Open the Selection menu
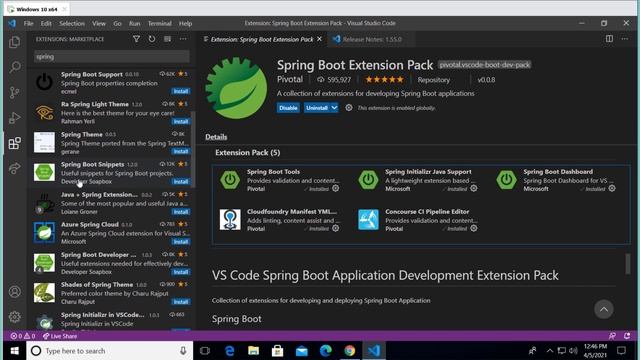The width and height of the screenshot is (640, 360). (x=72, y=23)
